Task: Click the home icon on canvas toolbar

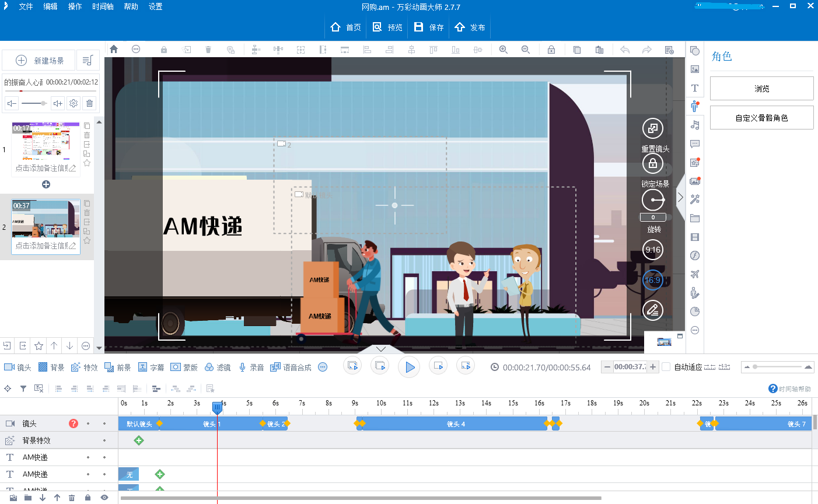Action: tap(114, 50)
